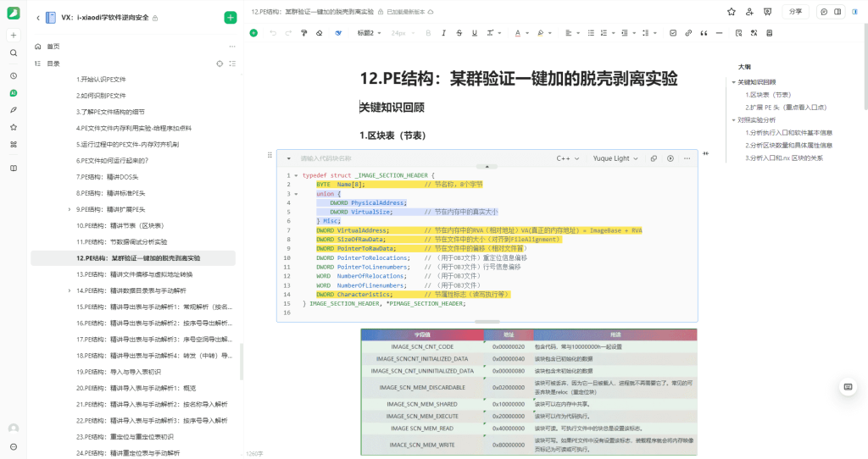Click the search icon in left sidebar

[14, 53]
